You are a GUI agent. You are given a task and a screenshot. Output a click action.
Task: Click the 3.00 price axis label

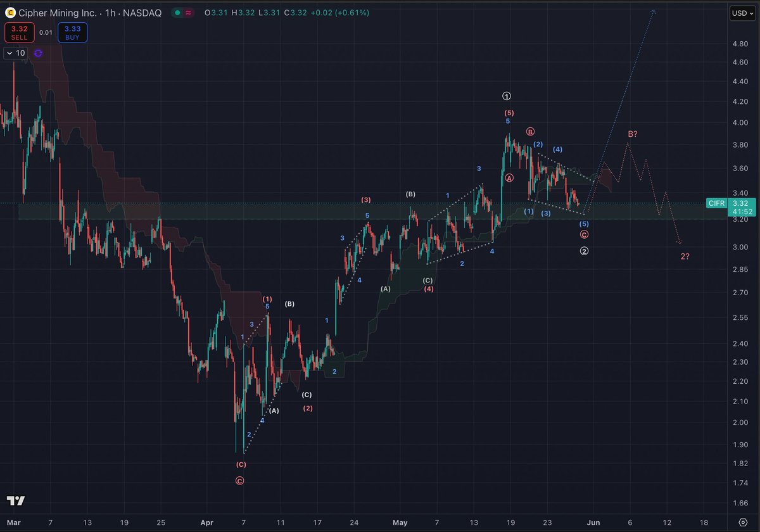tap(741, 247)
